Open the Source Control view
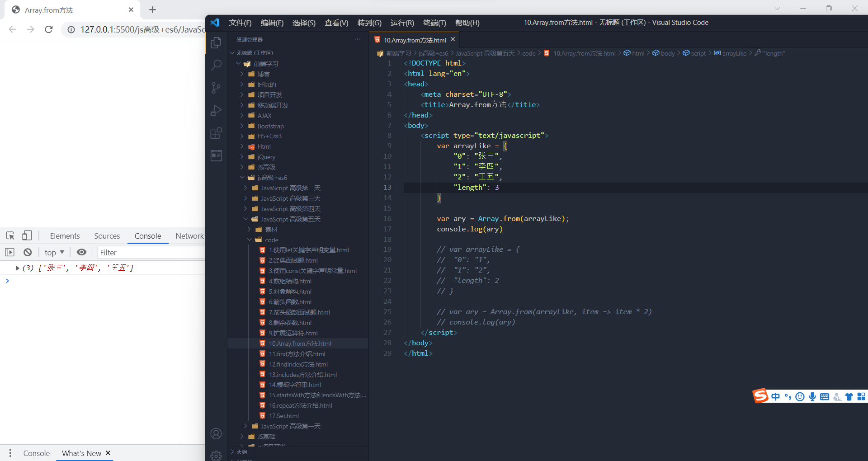The width and height of the screenshot is (868, 461). coord(216,88)
